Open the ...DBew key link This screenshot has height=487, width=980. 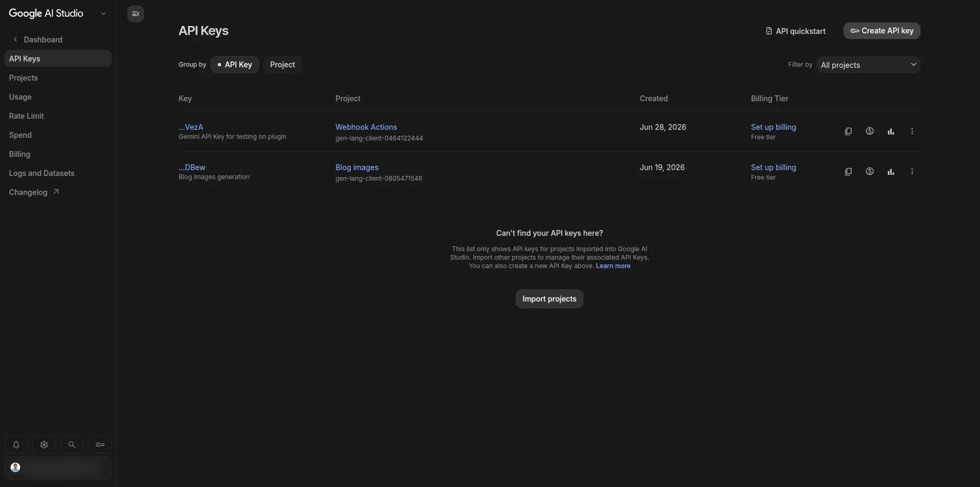pyautogui.click(x=192, y=167)
